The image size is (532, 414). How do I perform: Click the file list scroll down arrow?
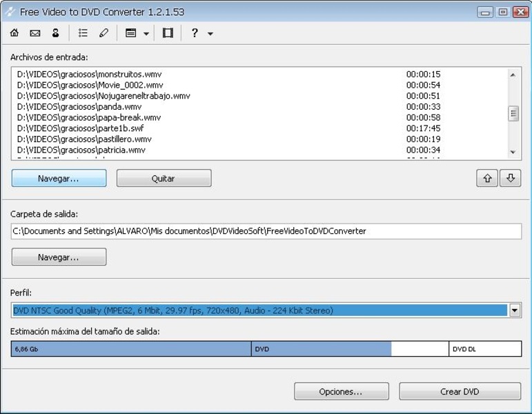(513, 152)
